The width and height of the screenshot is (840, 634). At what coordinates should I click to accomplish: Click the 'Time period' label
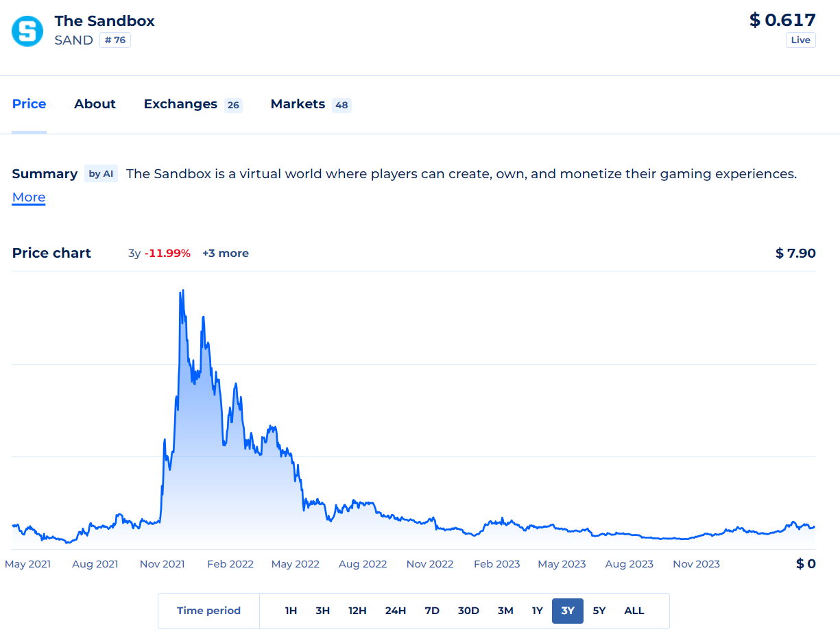tap(208, 611)
